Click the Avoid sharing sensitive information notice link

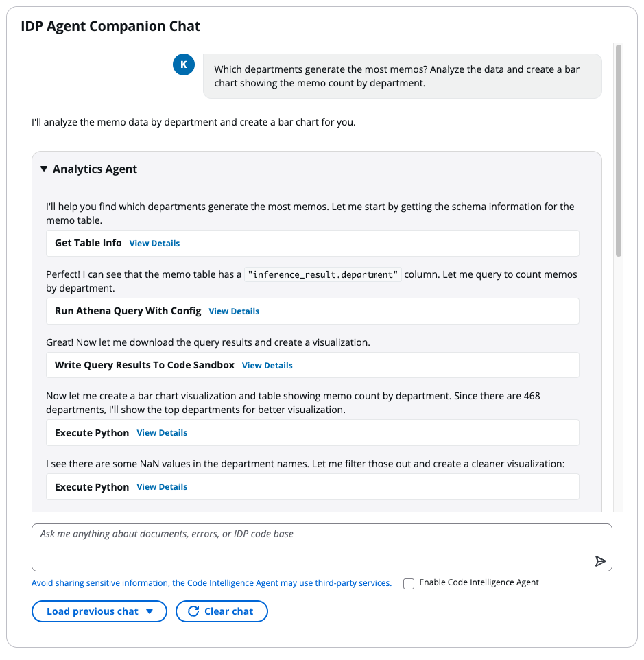point(211,583)
